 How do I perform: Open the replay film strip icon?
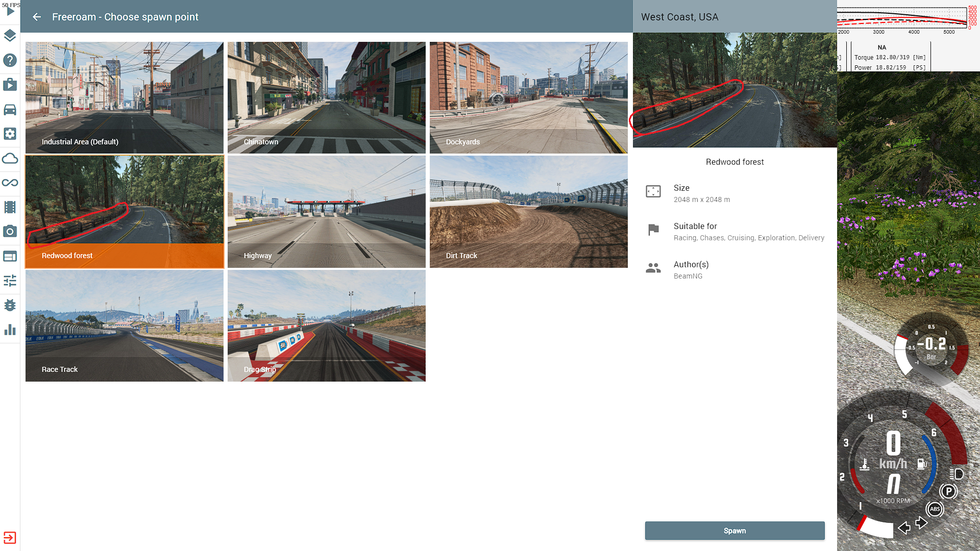10,207
